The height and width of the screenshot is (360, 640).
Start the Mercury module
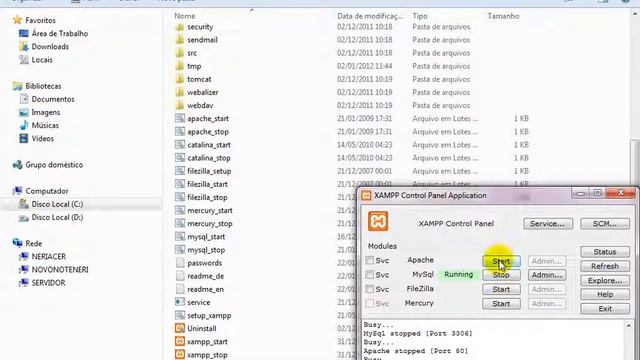pyautogui.click(x=501, y=304)
